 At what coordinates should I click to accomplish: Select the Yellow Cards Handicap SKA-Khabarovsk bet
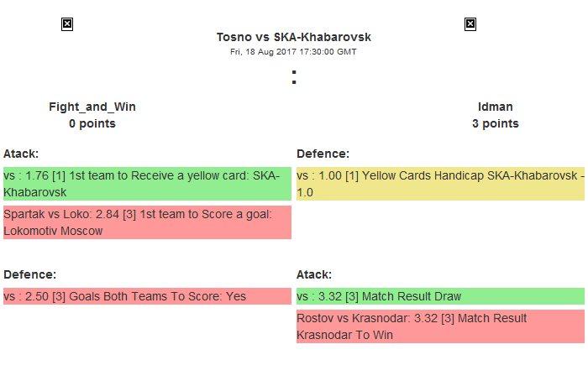point(440,184)
